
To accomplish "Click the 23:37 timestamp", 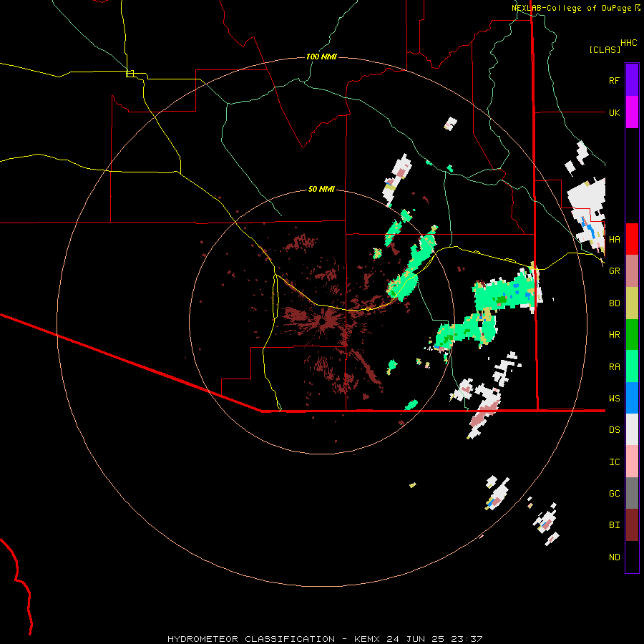I will (469, 639).
